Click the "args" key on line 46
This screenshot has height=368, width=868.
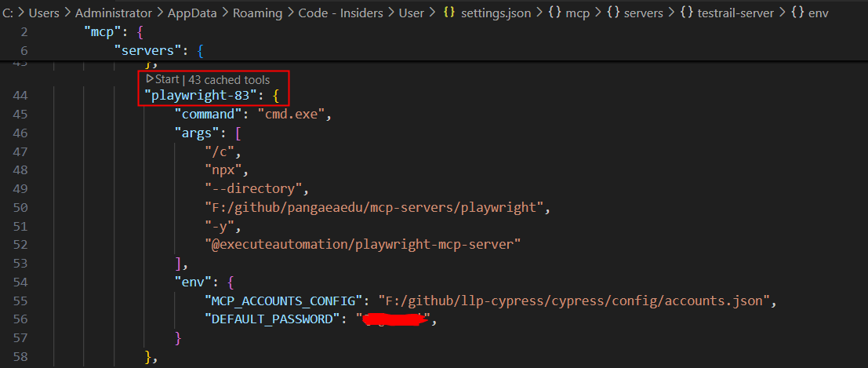click(197, 133)
